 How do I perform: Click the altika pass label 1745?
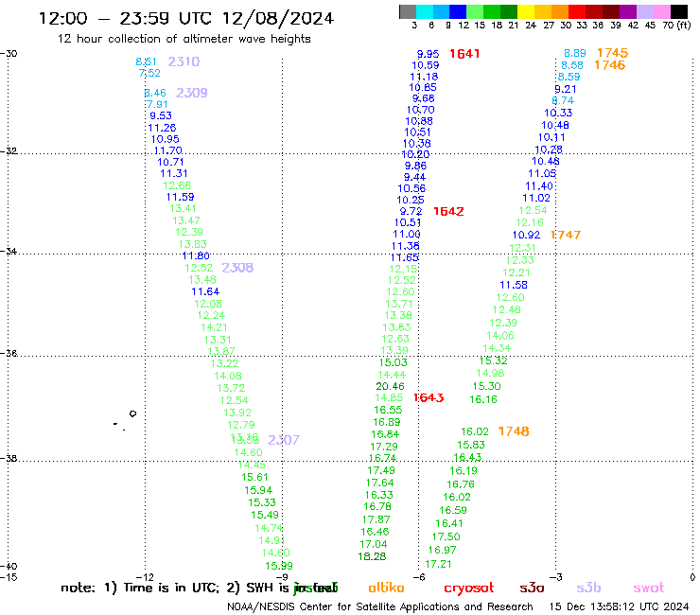pos(613,53)
